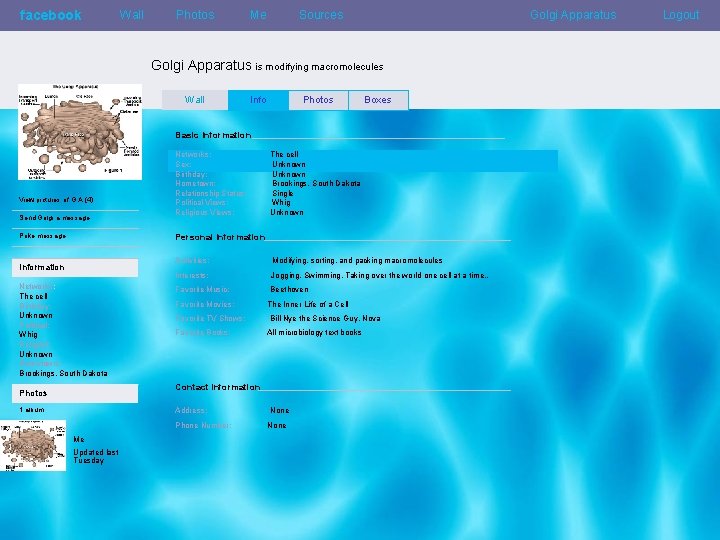Open Sources in the top navigation bar

pyautogui.click(x=321, y=15)
